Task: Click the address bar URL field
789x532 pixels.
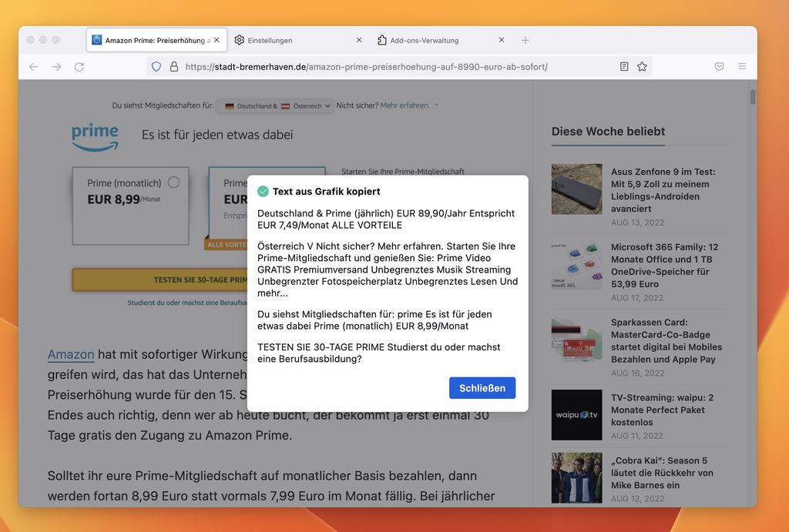Action: tap(385, 67)
